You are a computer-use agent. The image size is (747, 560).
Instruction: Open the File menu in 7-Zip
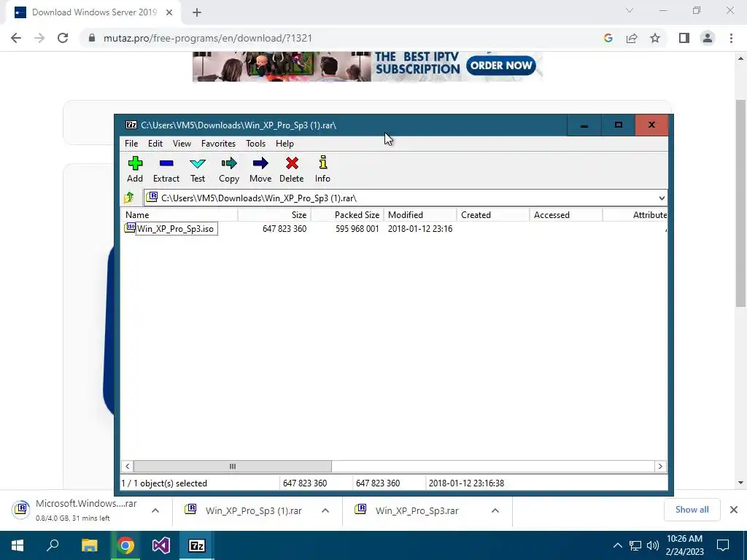click(x=131, y=144)
